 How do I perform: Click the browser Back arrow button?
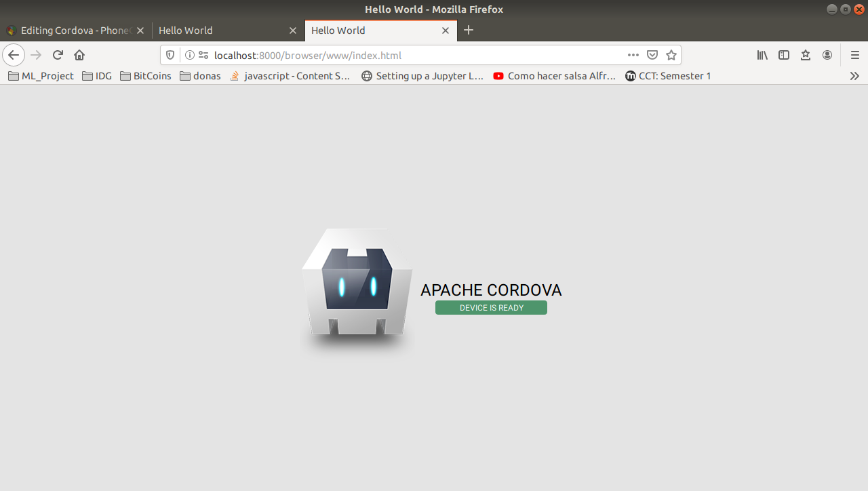tap(14, 55)
